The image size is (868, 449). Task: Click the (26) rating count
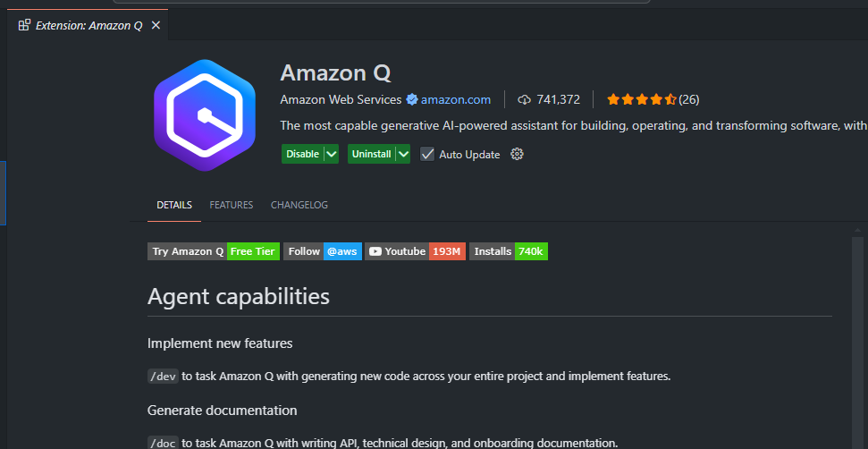point(689,99)
